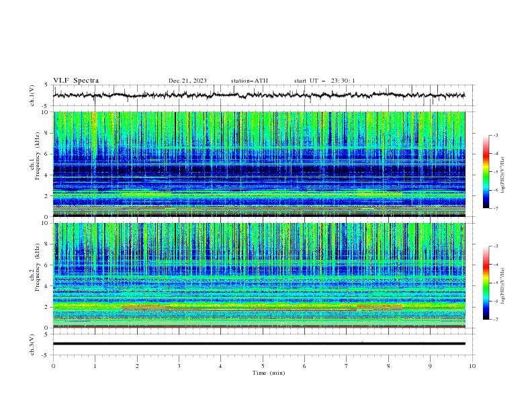The image size is (532, 411).
Task: Click tick label "3" on the time axis
Action: click(x=179, y=366)
